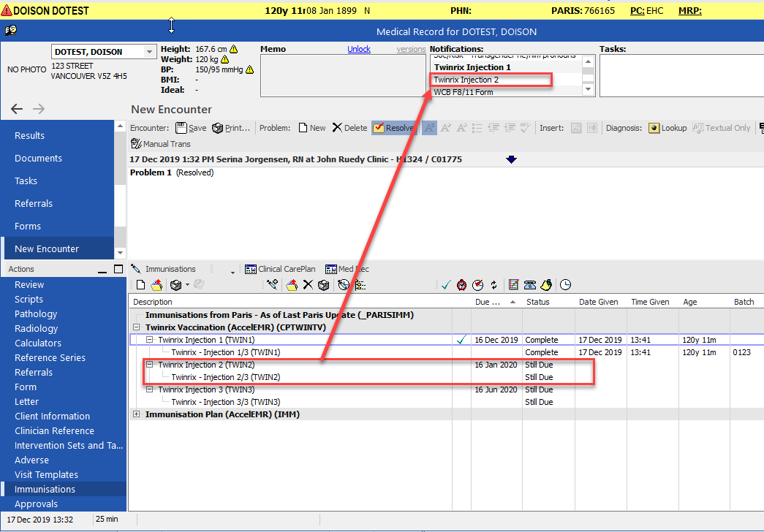Click the clock icon at toolbar end
The image size is (764, 532).
click(x=565, y=285)
